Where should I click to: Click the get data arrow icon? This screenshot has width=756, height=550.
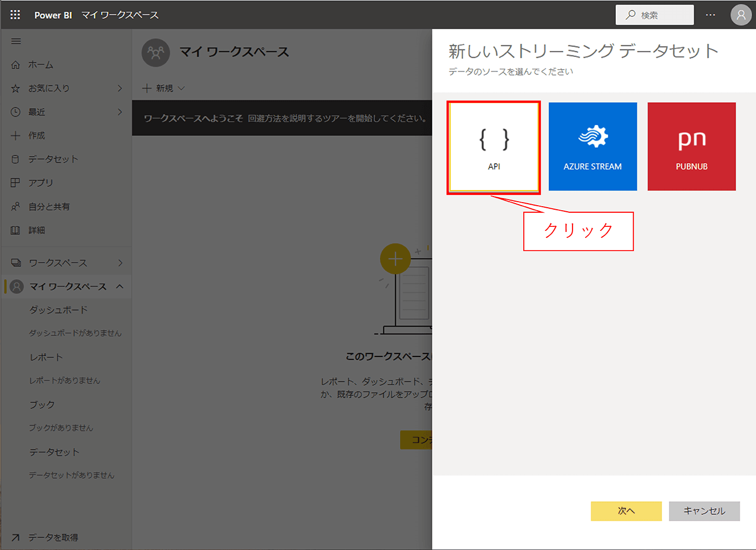pyautogui.click(x=16, y=538)
